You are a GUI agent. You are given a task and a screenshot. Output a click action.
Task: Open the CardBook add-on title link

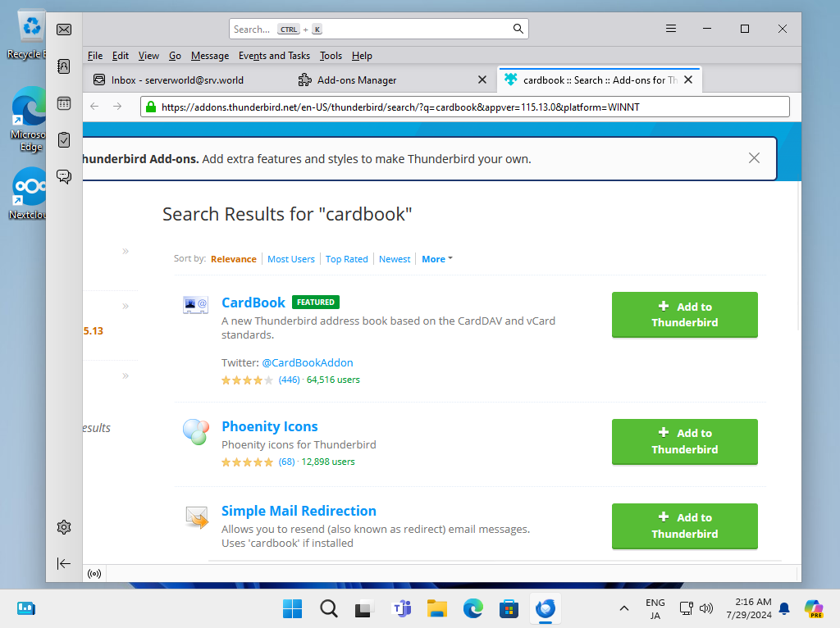point(253,303)
